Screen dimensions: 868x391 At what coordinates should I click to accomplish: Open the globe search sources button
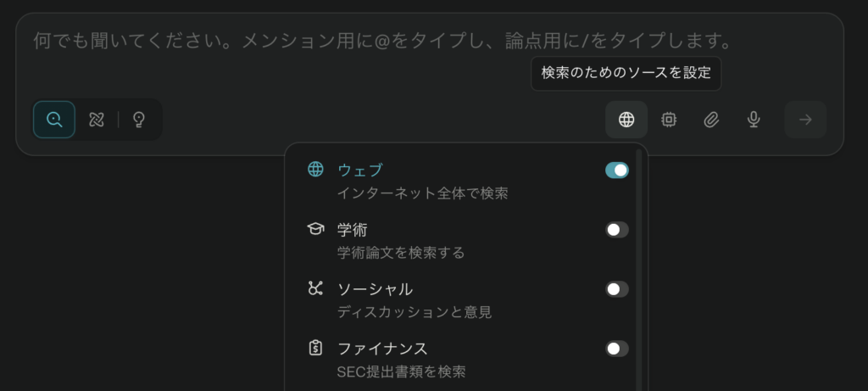(x=626, y=120)
